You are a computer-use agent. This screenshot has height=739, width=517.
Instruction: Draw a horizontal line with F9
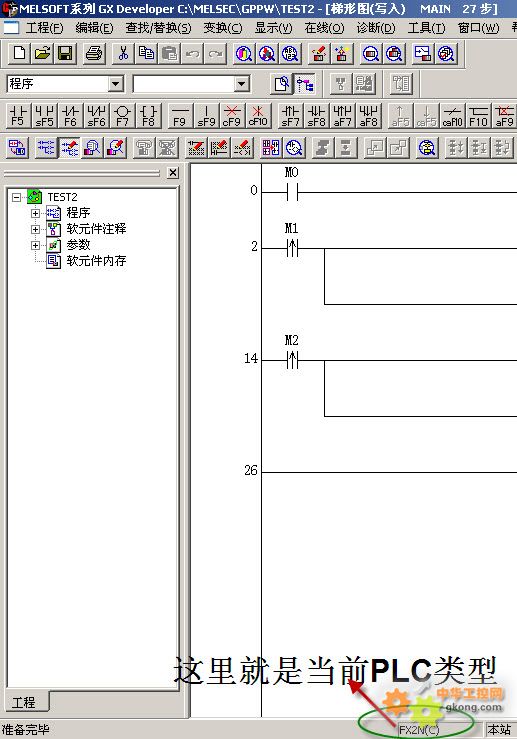pos(180,116)
